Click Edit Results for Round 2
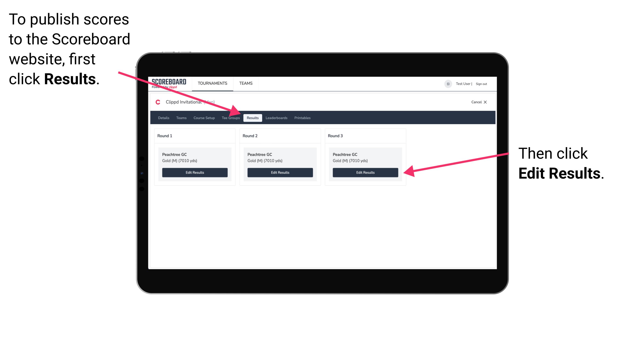644x346 pixels. [280, 173]
